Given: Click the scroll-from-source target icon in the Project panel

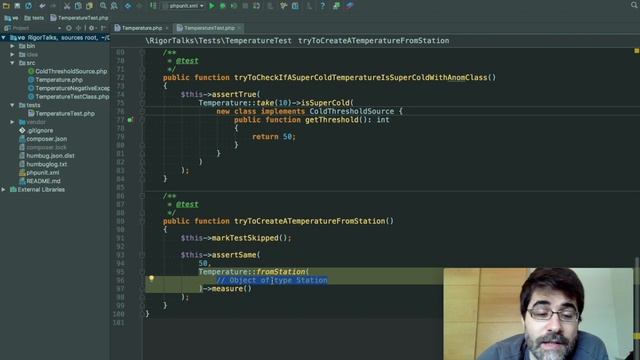Looking at the screenshot, I should [x=69, y=28].
